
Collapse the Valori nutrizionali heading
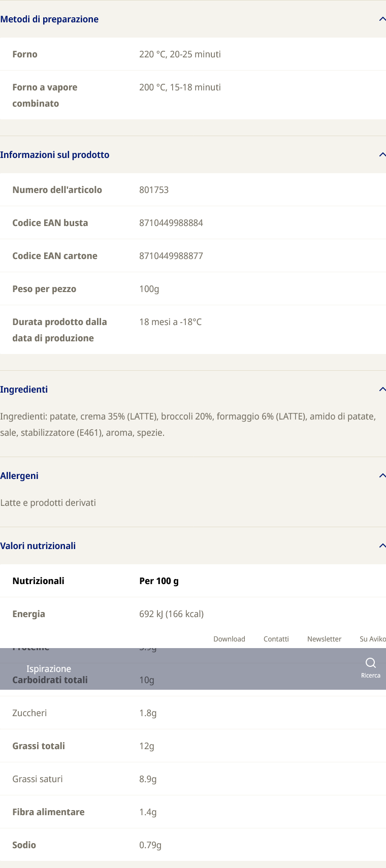coord(38,546)
